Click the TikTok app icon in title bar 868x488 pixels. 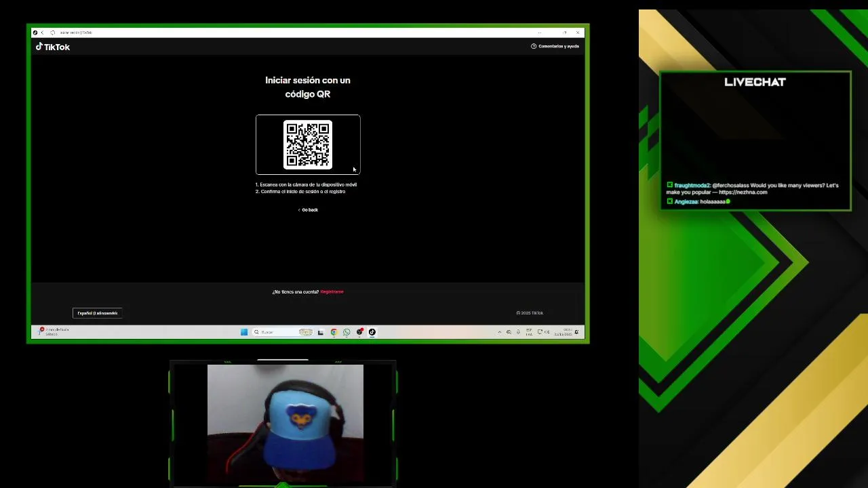click(x=35, y=33)
